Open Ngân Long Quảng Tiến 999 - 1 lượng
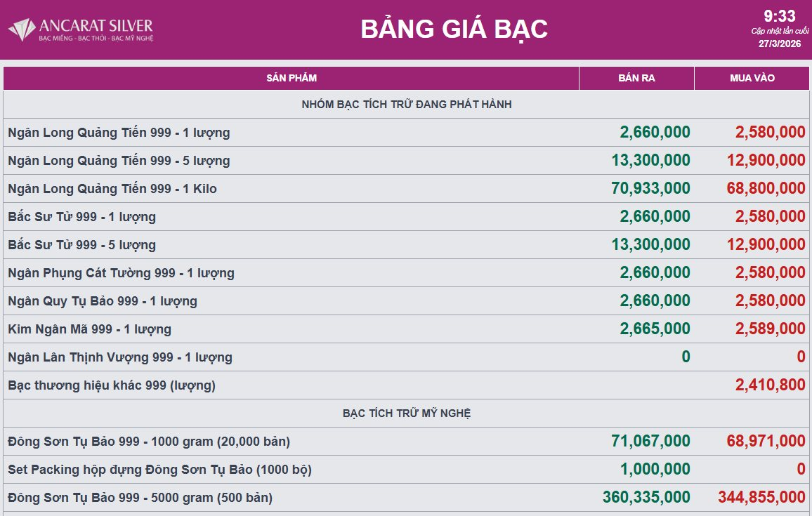 (119, 133)
